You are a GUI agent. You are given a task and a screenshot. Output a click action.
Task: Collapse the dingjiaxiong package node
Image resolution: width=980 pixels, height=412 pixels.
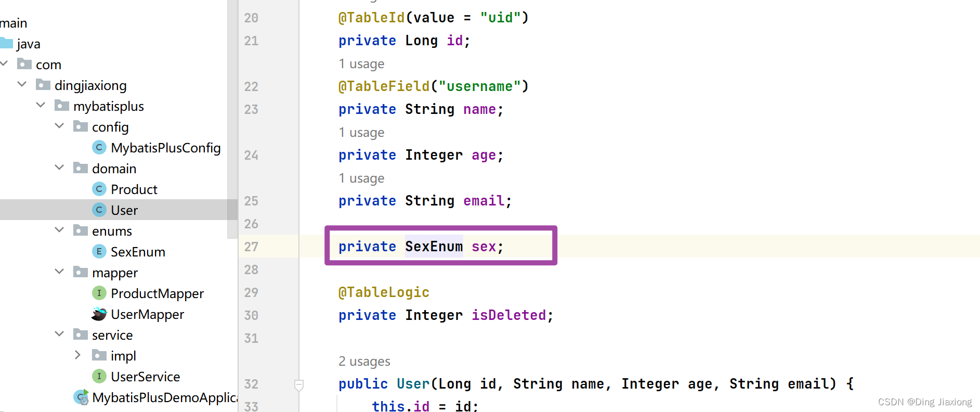pyautogui.click(x=22, y=84)
